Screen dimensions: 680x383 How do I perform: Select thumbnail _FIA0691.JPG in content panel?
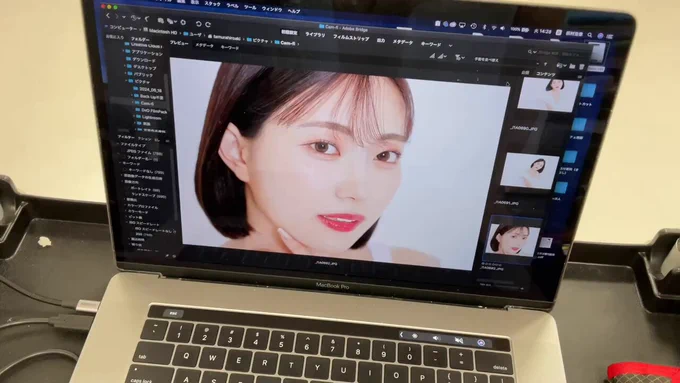530,172
